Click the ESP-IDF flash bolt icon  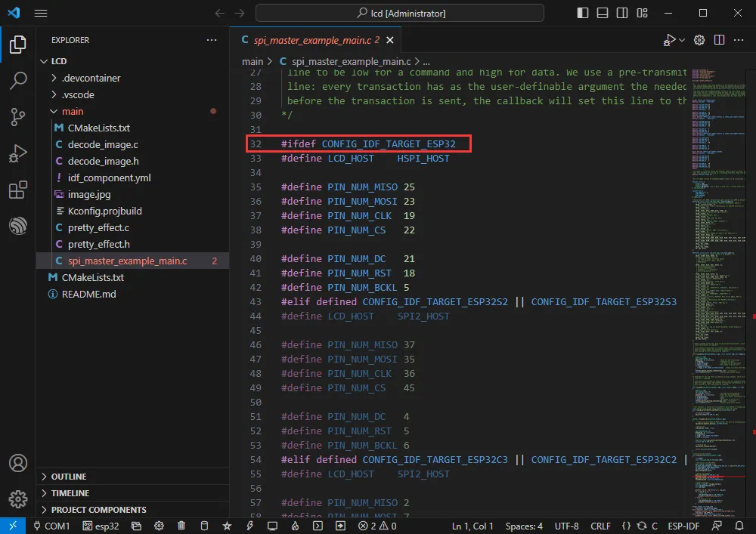249,525
